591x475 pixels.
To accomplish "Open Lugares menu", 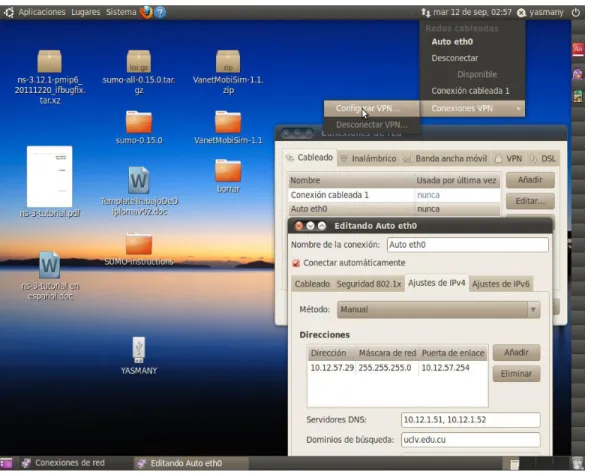I will click(x=86, y=12).
